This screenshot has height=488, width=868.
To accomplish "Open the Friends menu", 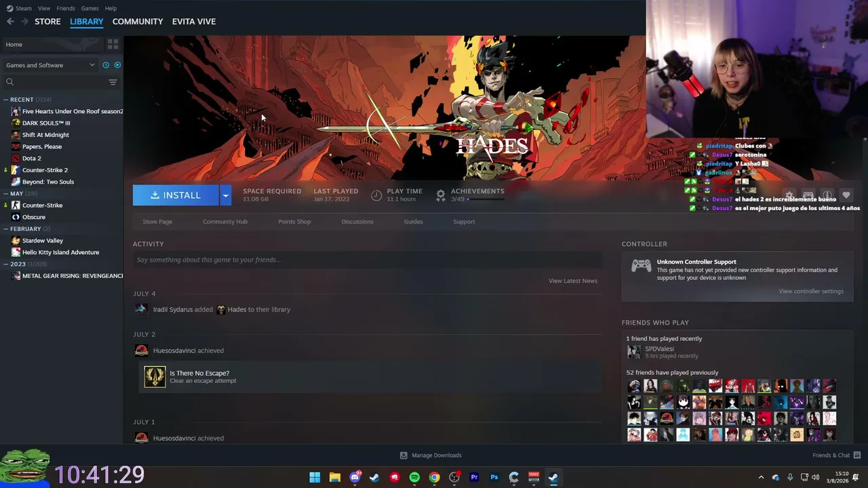I will pos(66,8).
